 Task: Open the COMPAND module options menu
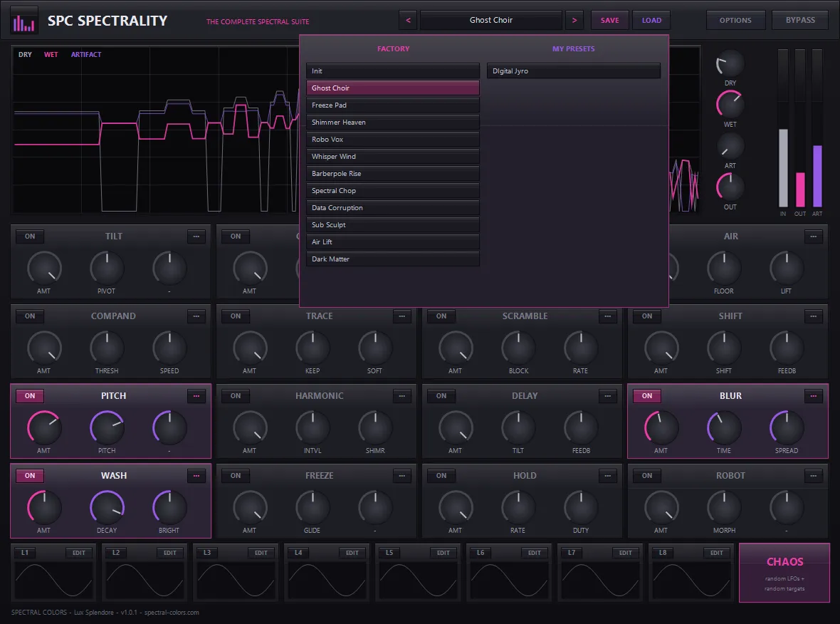(x=196, y=316)
